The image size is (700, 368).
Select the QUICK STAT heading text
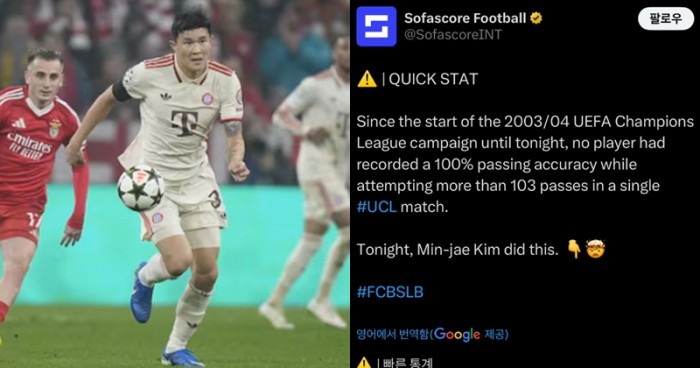[433, 79]
